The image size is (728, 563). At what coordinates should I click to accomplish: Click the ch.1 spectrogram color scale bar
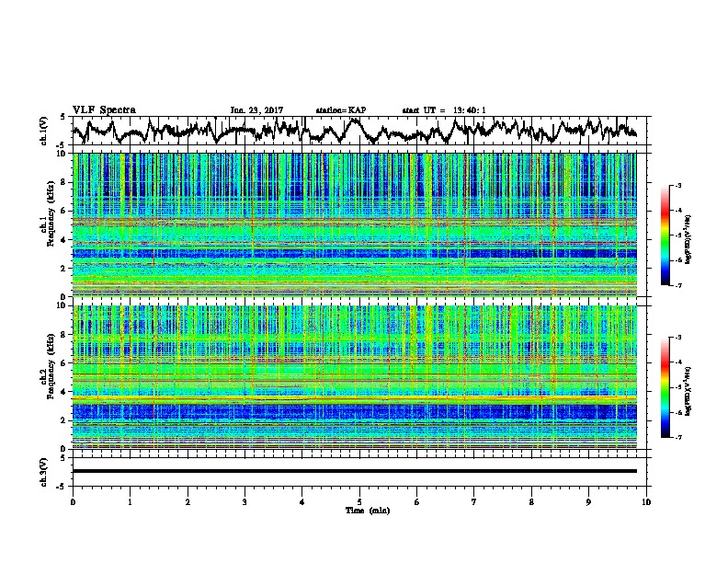click(665, 236)
